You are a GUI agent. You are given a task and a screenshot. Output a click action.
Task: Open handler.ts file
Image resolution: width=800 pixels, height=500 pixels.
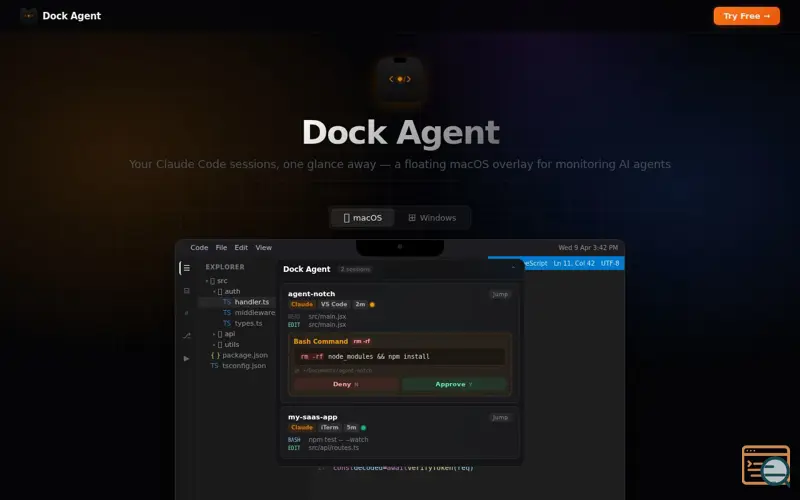point(246,302)
